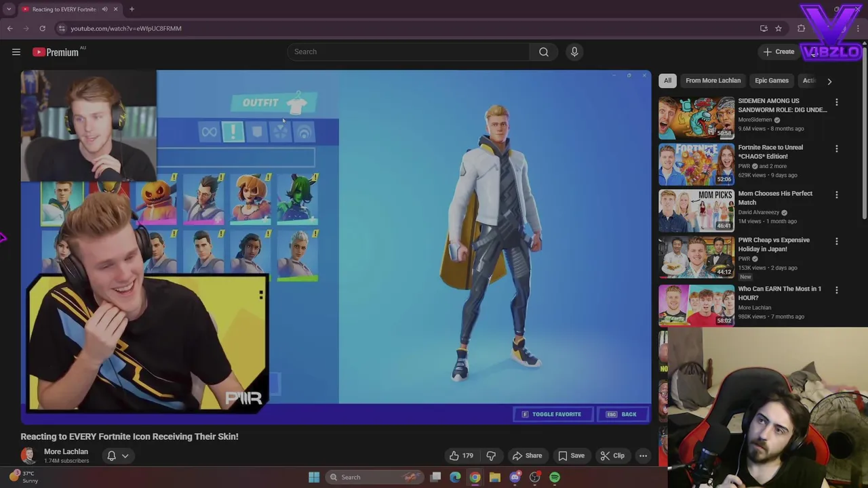Create a Clip of the video
Screen dimensions: 868x488
tap(612, 455)
